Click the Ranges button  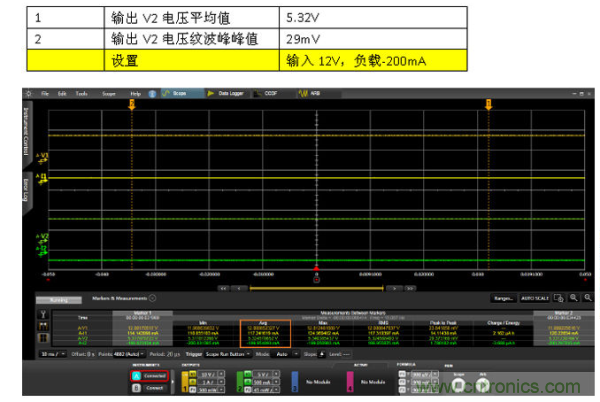503,297
